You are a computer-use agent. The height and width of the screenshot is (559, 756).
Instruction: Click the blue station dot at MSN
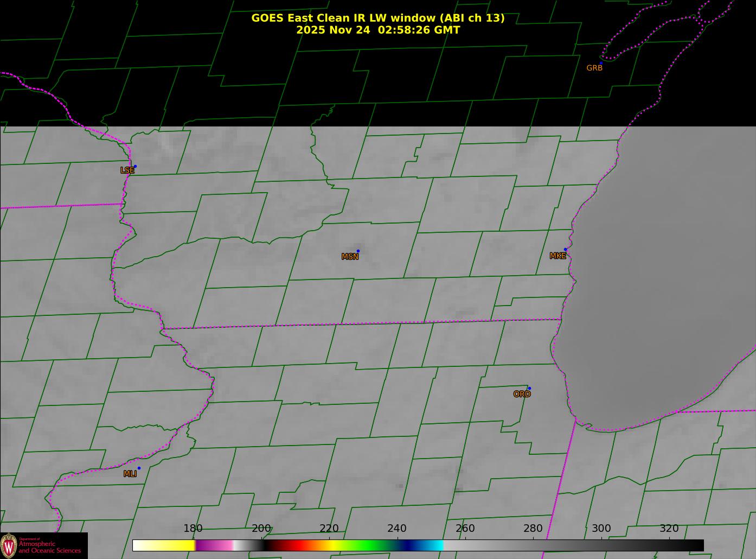click(358, 251)
